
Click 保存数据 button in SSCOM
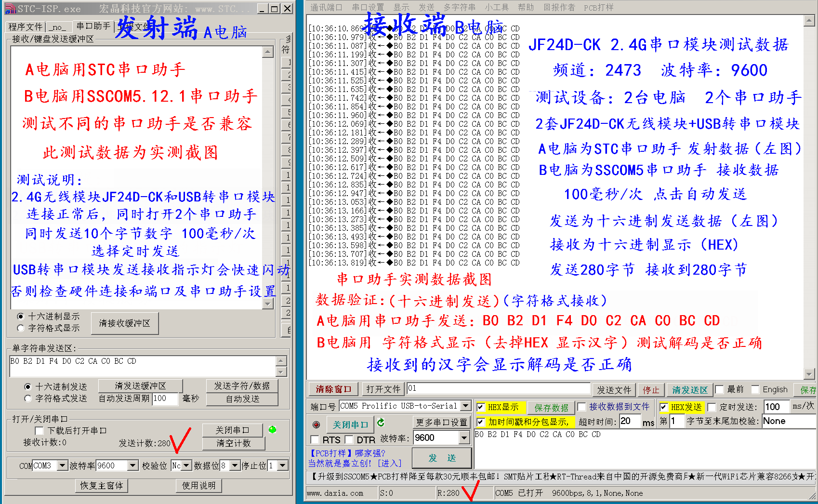click(x=551, y=408)
